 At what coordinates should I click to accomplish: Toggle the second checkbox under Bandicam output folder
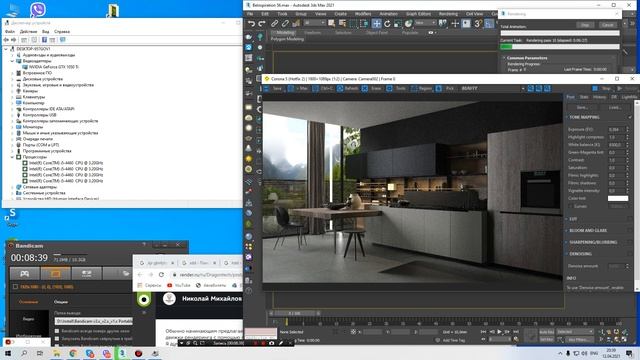[57, 338]
